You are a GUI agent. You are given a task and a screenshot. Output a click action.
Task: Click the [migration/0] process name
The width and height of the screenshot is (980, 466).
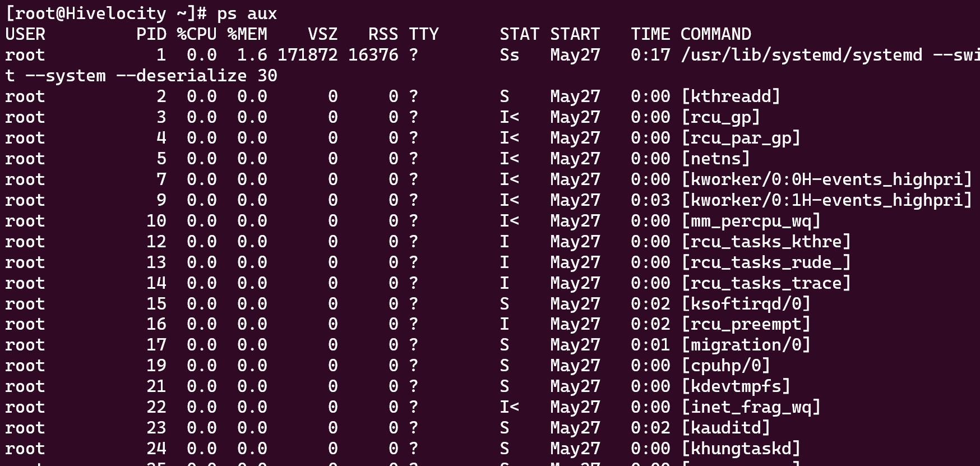click(746, 345)
